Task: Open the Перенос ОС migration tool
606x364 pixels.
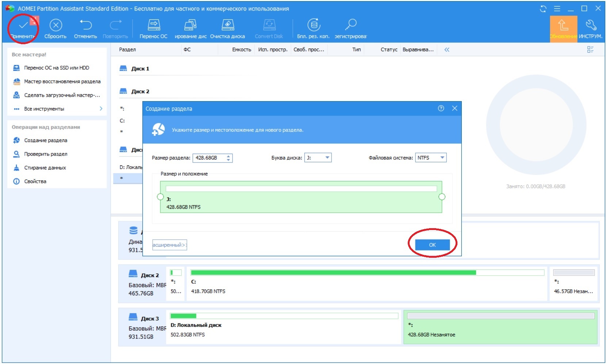Action: pyautogui.click(x=154, y=29)
